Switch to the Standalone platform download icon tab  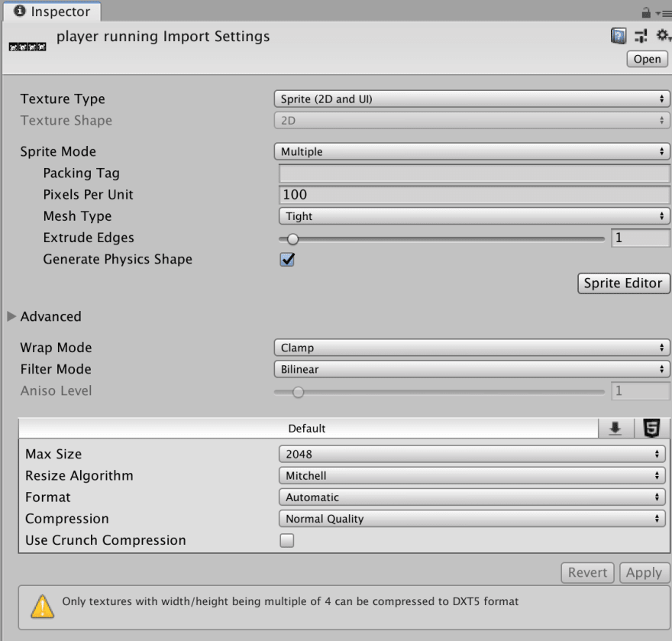615,428
